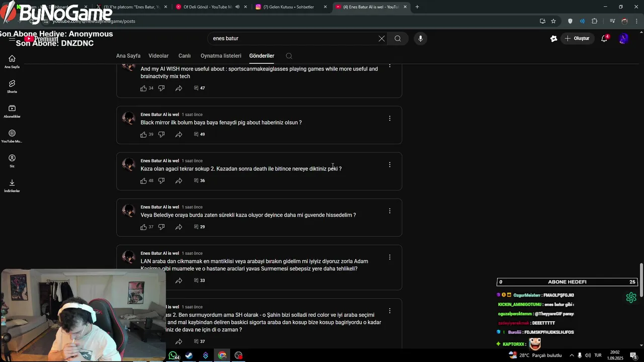Open Chrome extensions puzzle icon
Image resolution: width=644 pixels, height=362 pixels.
[595, 21]
